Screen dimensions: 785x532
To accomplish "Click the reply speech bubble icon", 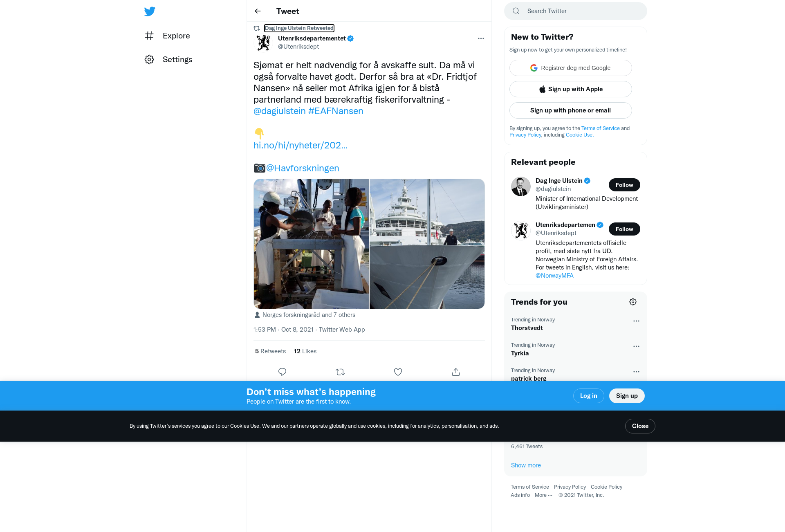I will click(x=282, y=372).
